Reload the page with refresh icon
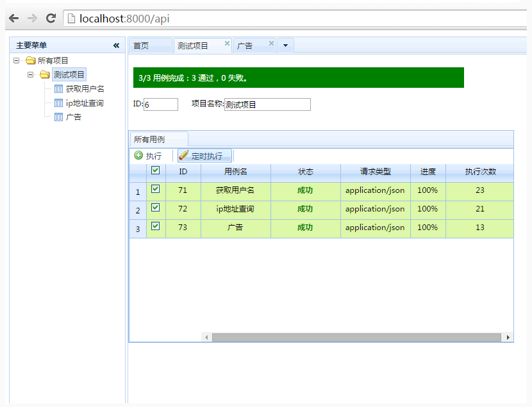532x407 pixels. (51, 19)
